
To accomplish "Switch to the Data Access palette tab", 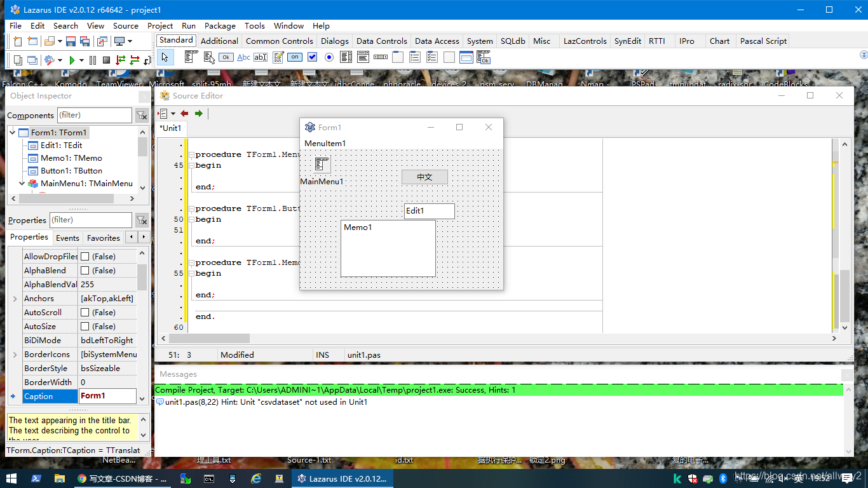I will coord(437,41).
